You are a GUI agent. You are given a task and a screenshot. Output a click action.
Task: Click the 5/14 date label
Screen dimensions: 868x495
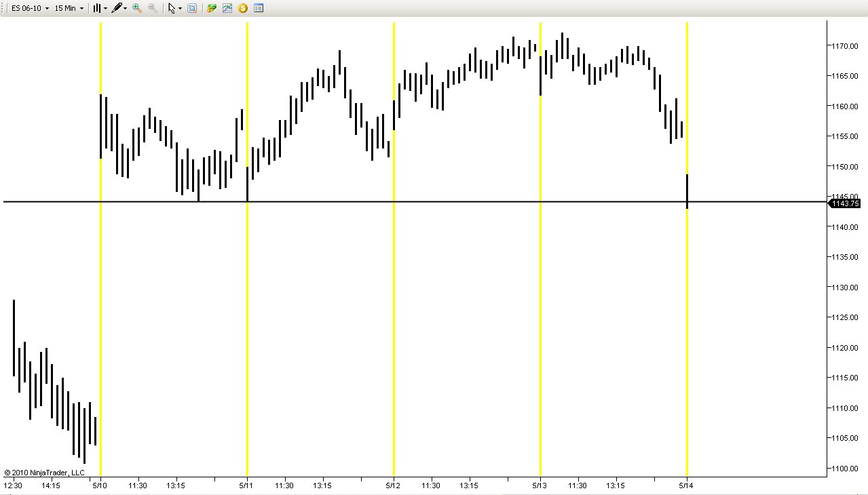(686, 486)
